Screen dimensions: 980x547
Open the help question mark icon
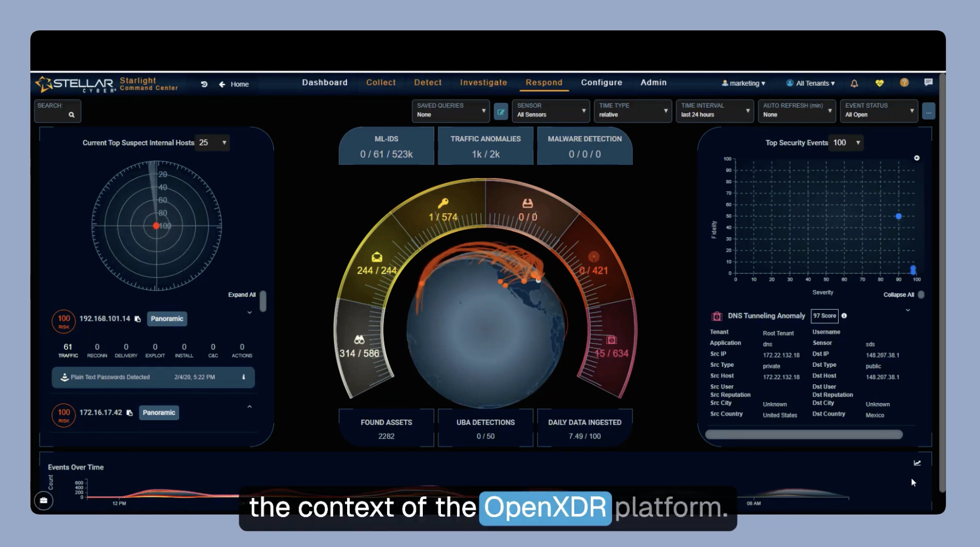tap(904, 83)
